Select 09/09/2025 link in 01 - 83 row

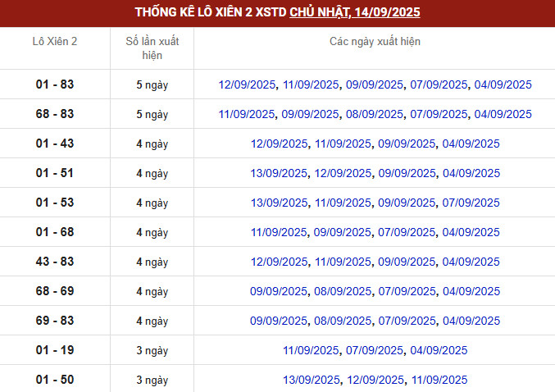(375, 84)
